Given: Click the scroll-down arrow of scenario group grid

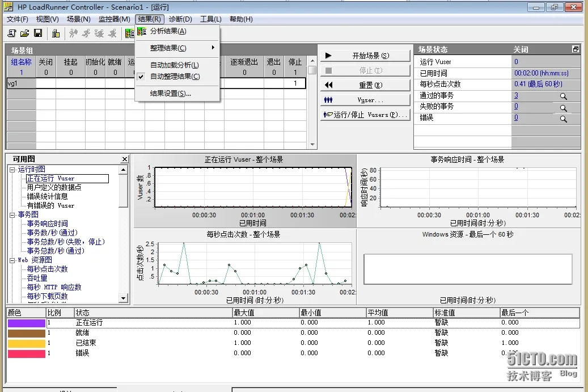Looking at the screenshot, I should (x=312, y=145).
